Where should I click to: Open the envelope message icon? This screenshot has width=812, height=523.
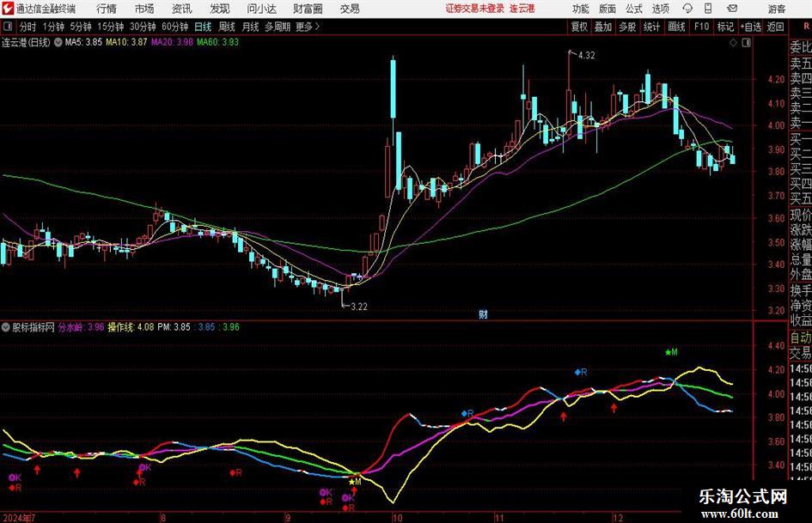[x=732, y=9]
